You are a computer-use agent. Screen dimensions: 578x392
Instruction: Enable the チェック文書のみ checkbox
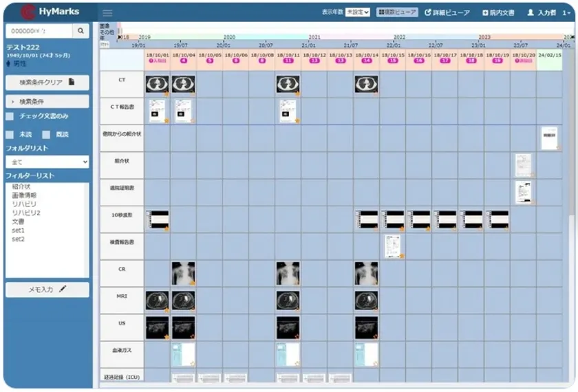(x=10, y=116)
